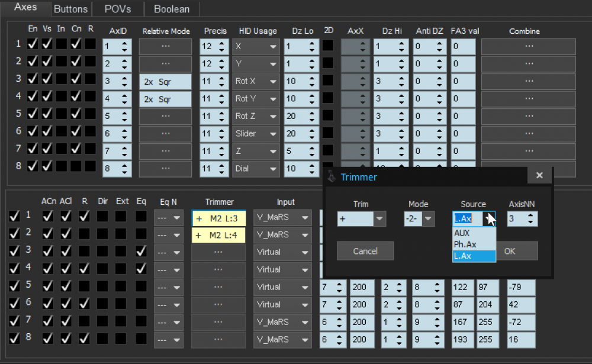
Task: Expand the Mode dropdown
Action: [x=428, y=219]
